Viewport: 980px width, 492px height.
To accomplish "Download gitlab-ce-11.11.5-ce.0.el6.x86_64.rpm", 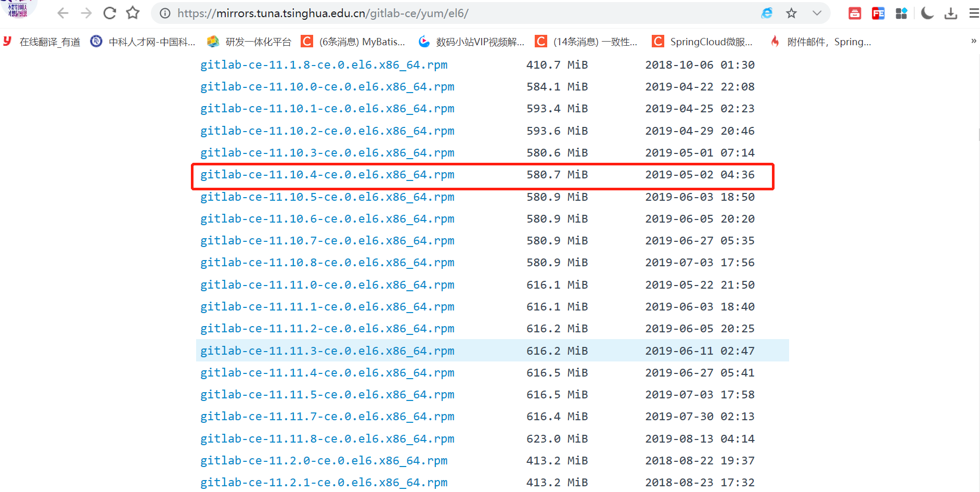I will (327, 395).
